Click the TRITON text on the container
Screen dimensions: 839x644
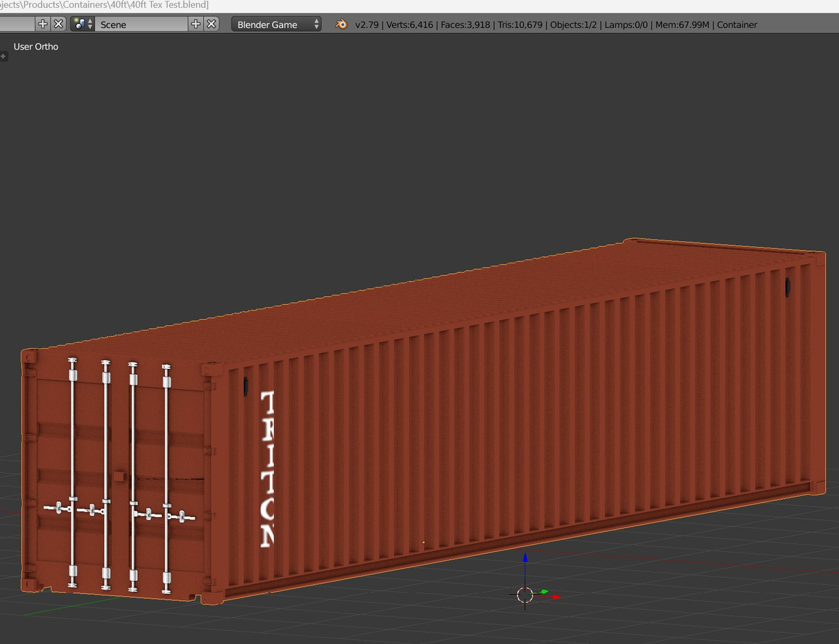267,469
